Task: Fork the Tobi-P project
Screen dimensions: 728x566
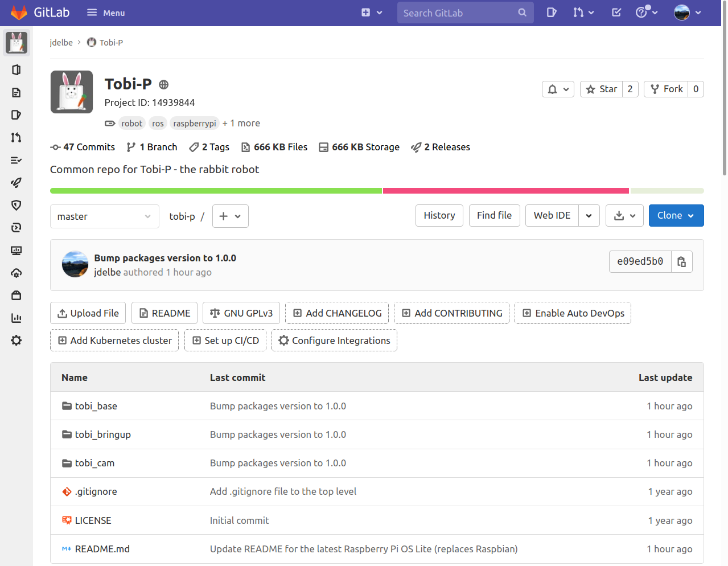Action: (666, 89)
